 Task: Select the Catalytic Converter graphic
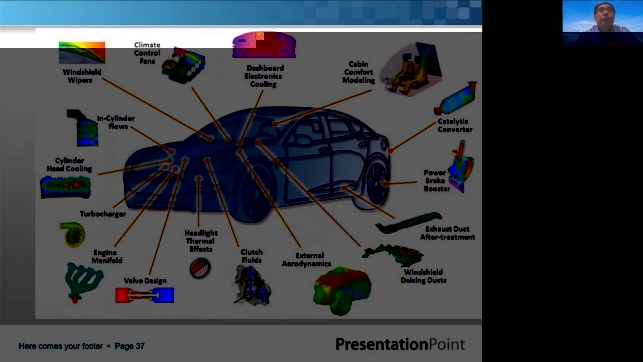click(x=455, y=98)
